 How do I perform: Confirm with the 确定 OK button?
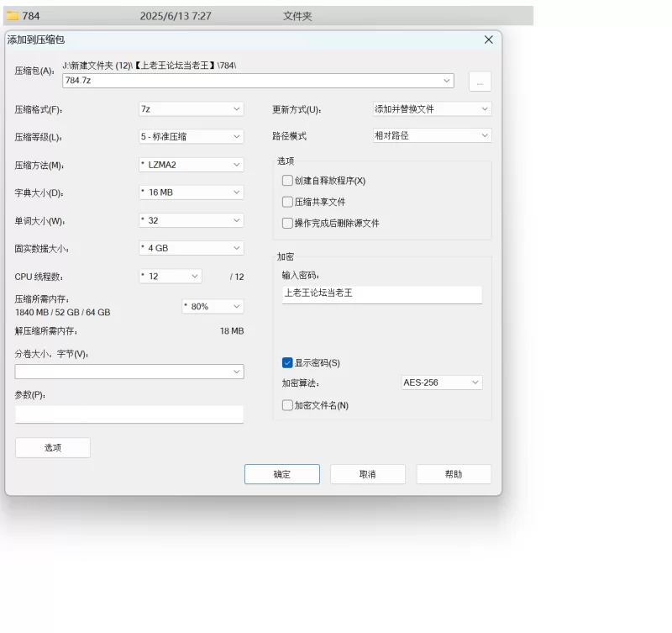click(x=282, y=474)
